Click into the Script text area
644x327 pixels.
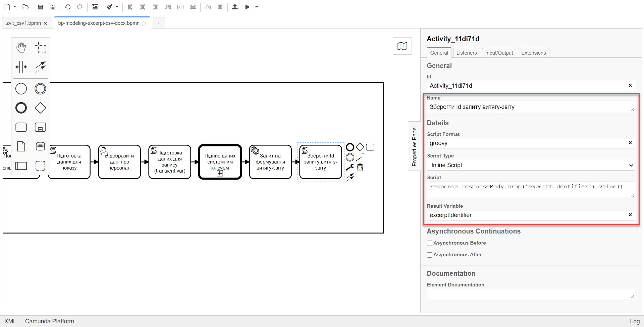coord(531,190)
